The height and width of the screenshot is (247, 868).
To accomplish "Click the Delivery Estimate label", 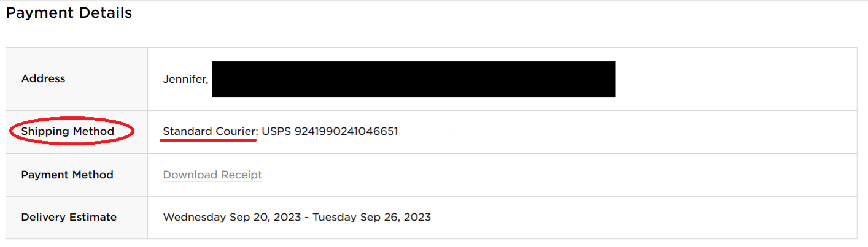I will 69,217.
